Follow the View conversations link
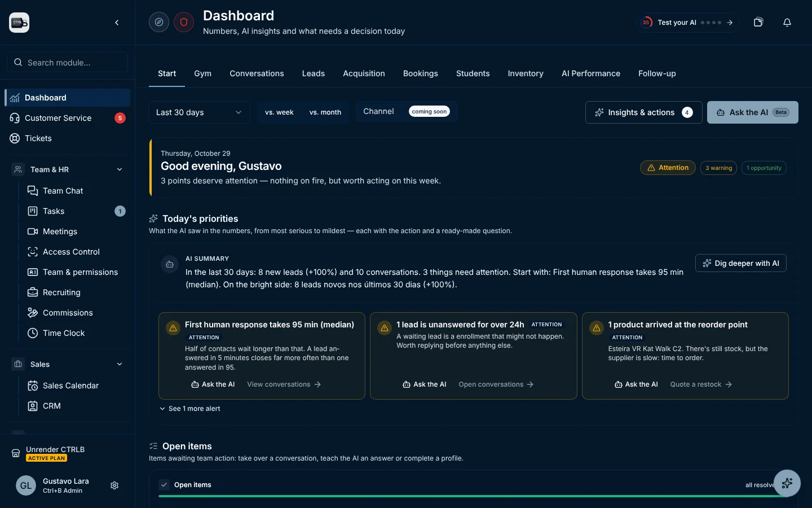This screenshot has width=812, height=508. [x=284, y=384]
